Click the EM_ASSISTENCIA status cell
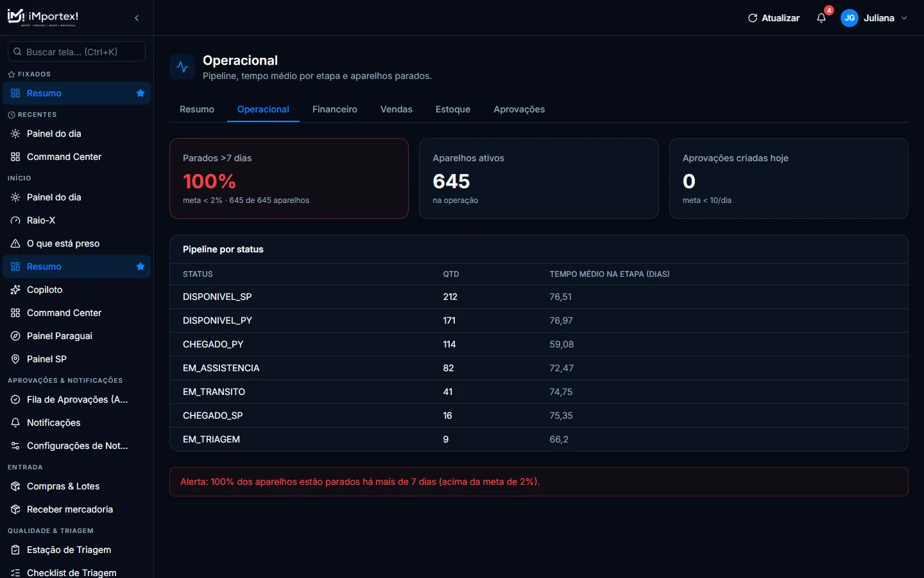This screenshot has height=578, width=924. pos(221,368)
